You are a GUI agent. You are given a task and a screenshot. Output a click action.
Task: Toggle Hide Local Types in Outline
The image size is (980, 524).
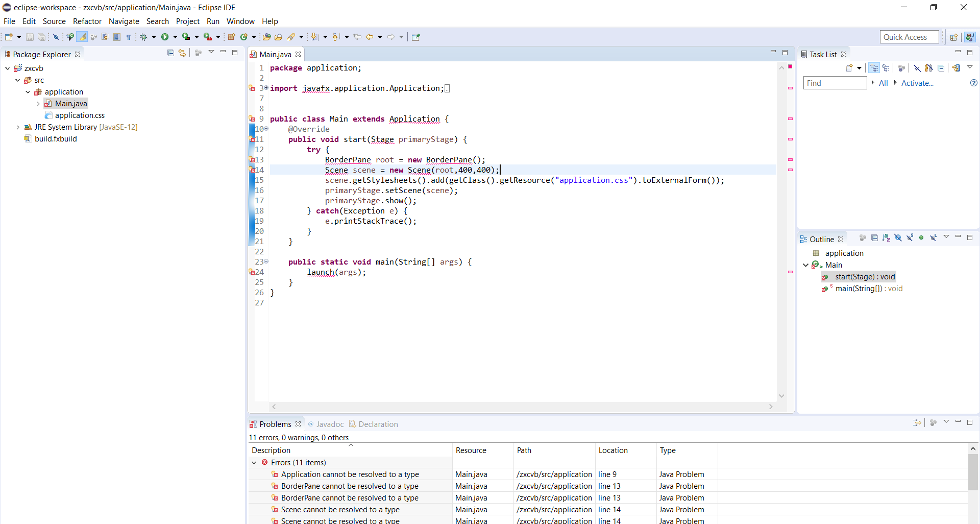click(934, 237)
